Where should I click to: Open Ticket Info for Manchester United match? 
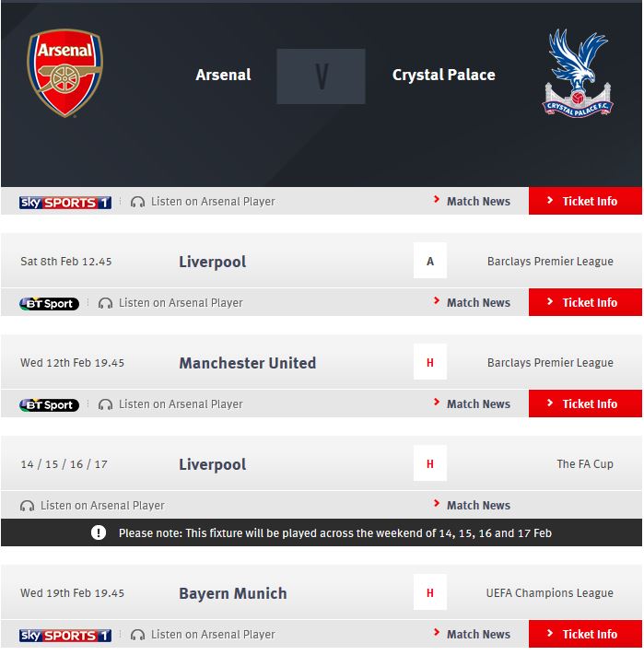tap(585, 404)
